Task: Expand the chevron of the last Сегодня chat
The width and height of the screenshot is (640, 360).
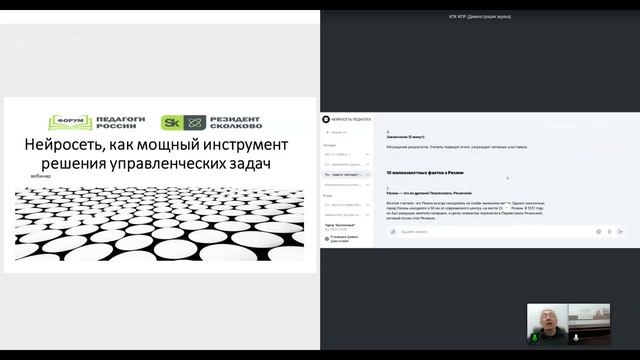Action: [x=367, y=185]
